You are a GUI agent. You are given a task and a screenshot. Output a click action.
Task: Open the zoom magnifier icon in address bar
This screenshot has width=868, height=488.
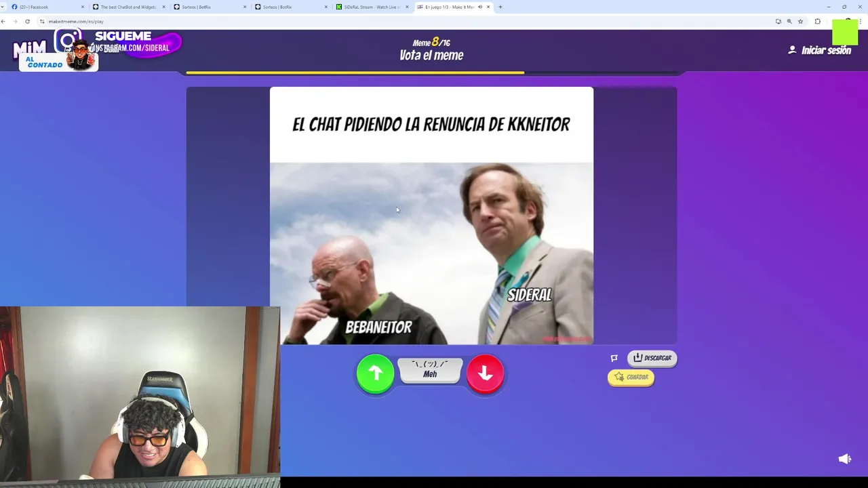click(x=789, y=21)
